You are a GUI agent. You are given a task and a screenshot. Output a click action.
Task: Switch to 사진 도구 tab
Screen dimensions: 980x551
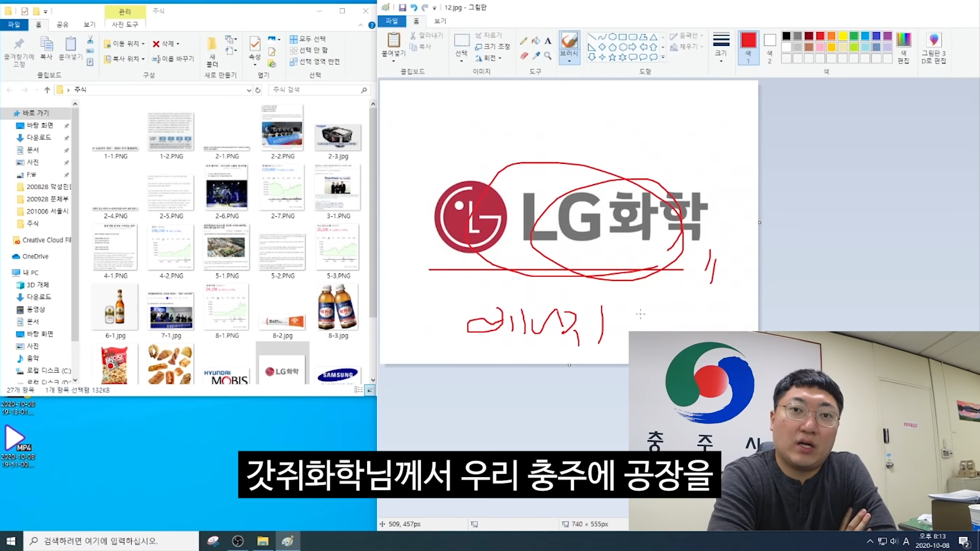point(125,24)
